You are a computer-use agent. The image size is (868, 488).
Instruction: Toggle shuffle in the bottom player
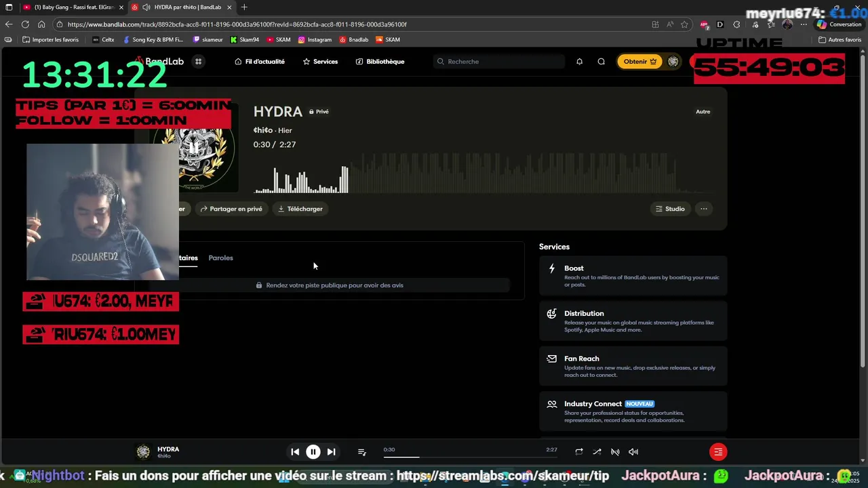pos(597,452)
